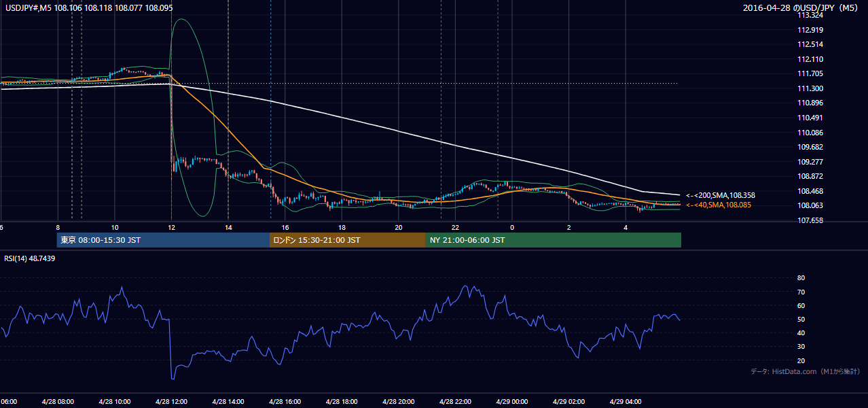The image size is (868, 408).
Task: Click the 4/28 08:00 time label
Action: [x=57, y=401]
